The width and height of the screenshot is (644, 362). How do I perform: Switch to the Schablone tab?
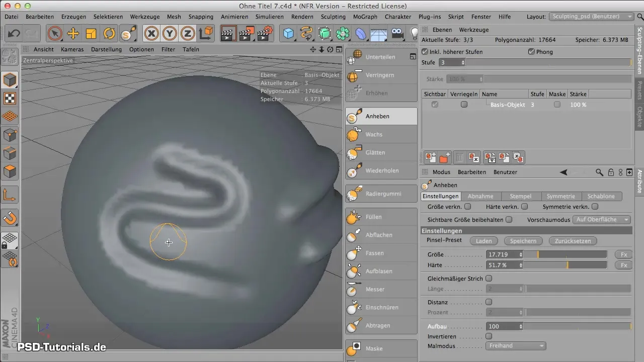[601, 196]
